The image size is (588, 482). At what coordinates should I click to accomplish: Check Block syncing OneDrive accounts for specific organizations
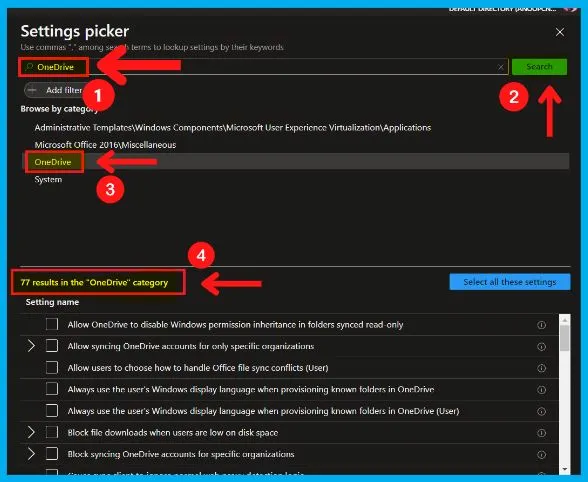[x=52, y=453]
